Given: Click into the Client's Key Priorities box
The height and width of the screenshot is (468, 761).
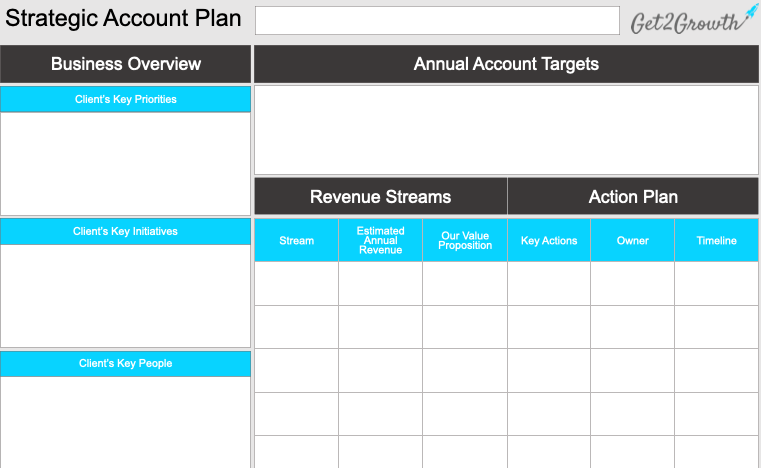Looking at the screenshot, I should (x=126, y=164).
